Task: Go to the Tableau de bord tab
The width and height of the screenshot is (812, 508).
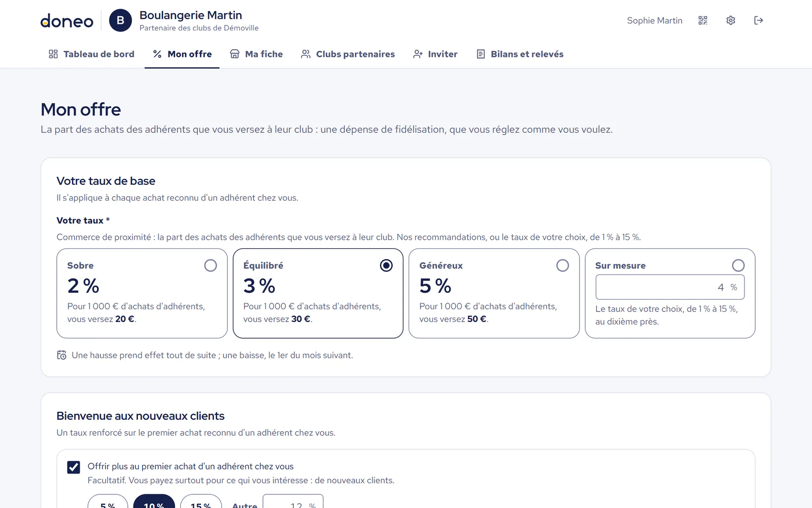Action: 91,54
